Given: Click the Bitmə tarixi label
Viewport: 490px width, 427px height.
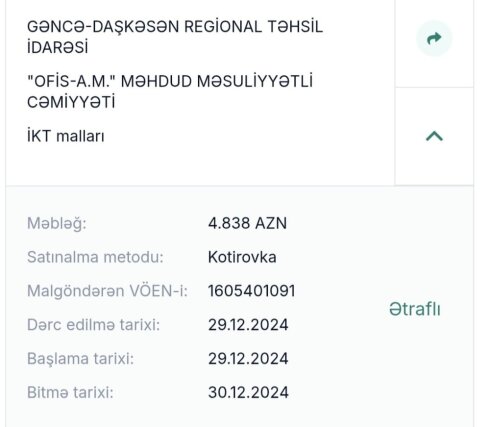Looking at the screenshot, I should (x=70, y=392).
